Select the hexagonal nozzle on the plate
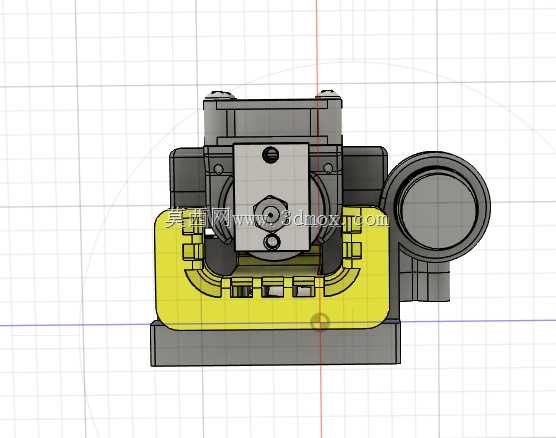This screenshot has height=438, width=556. point(271,214)
